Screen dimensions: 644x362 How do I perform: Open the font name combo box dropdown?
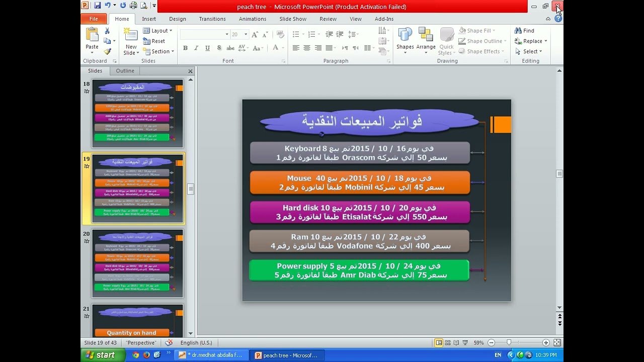pos(227,34)
